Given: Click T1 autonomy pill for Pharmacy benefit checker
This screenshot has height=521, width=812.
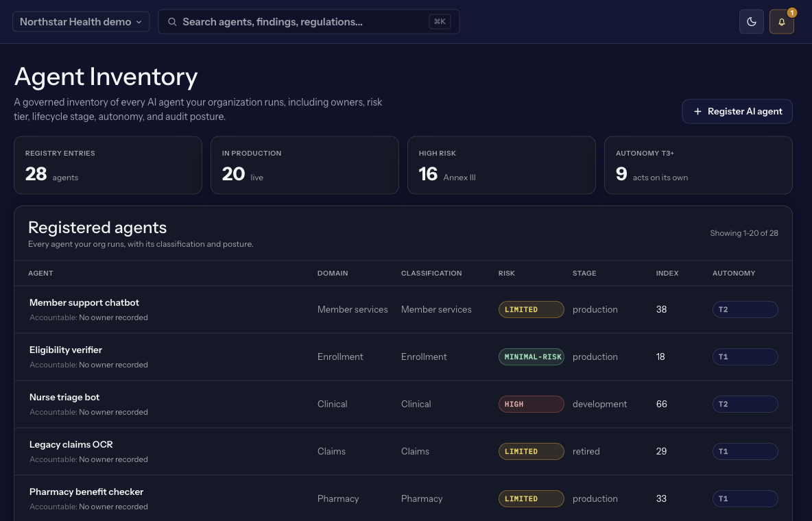Looking at the screenshot, I should (745, 499).
